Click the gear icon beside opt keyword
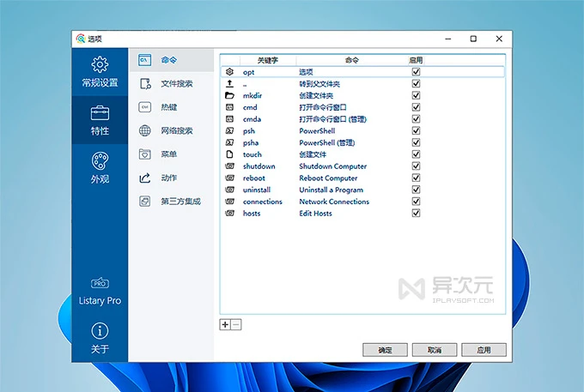Image resolution: width=584 pixels, height=392 pixels. (x=229, y=72)
